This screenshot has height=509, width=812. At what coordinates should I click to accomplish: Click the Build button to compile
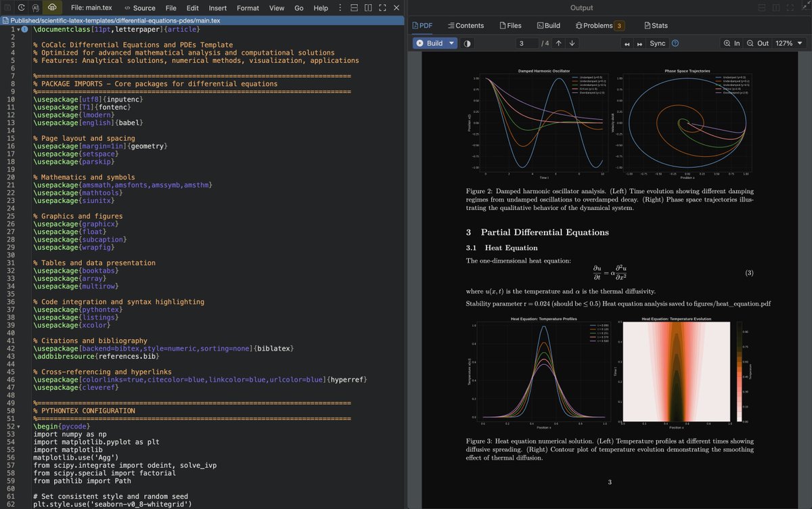pos(433,43)
